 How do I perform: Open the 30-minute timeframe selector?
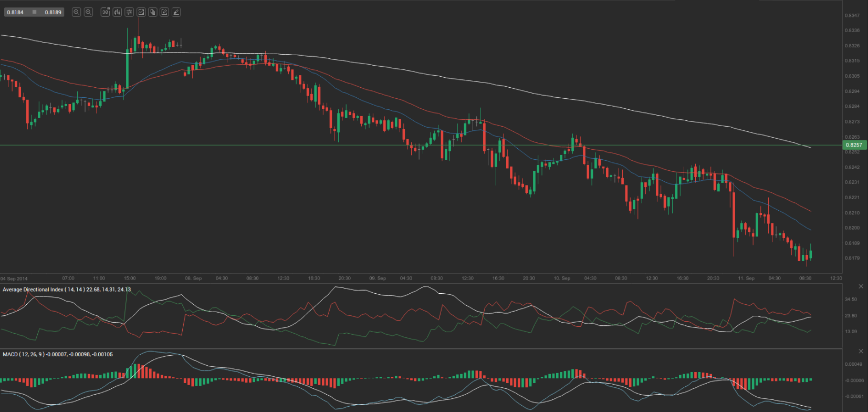[105, 12]
